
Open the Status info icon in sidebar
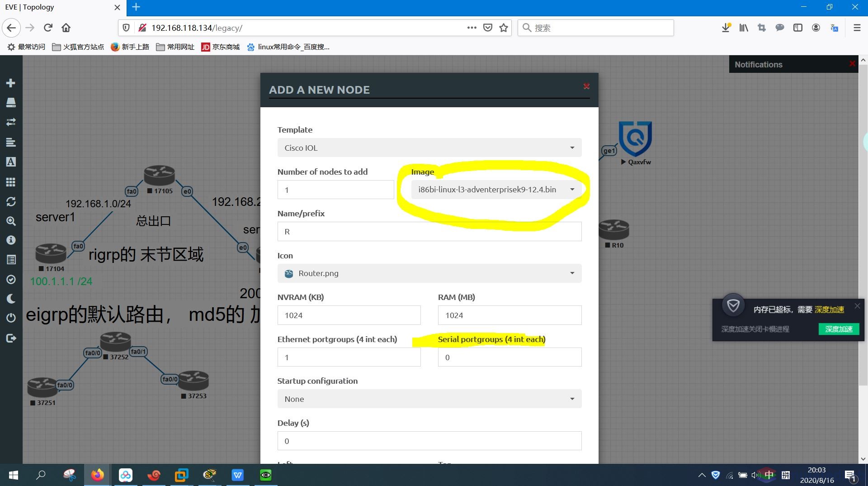(x=11, y=240)
